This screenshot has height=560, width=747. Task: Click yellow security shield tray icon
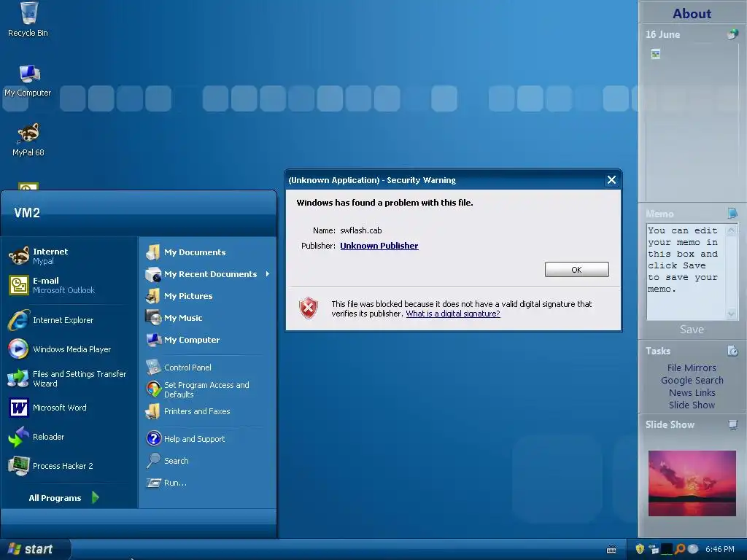pyautogui.click(x=640, y=549)
